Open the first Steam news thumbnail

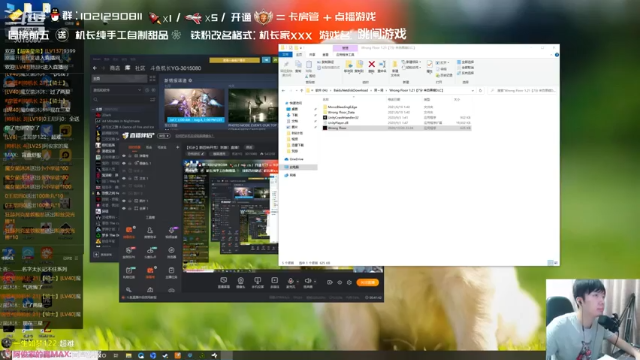pyautogui.click(x=194, y=105)
